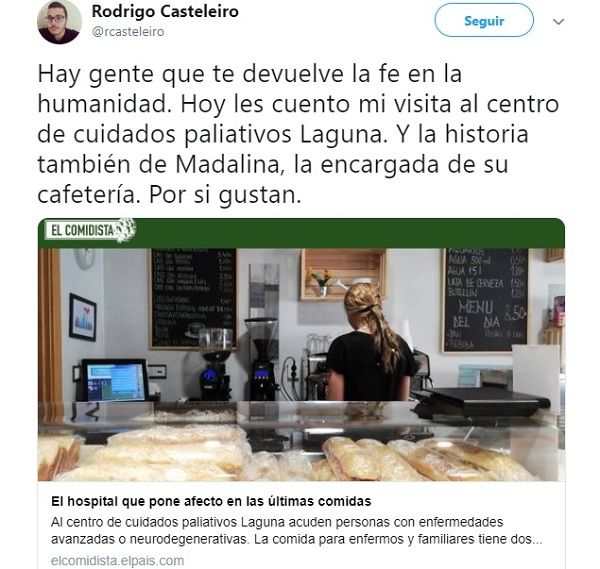Screen dimensions: 600x569
Task: Click the Menu del Día chalkboard in photo
Action: point(486,300)
